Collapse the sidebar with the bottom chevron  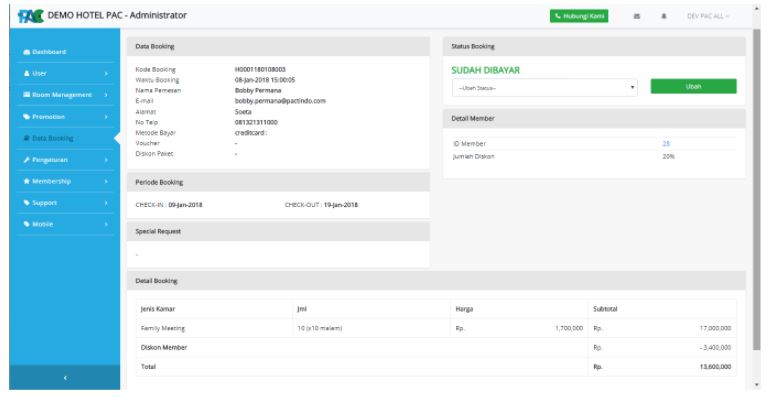click(x=64, y=378)
